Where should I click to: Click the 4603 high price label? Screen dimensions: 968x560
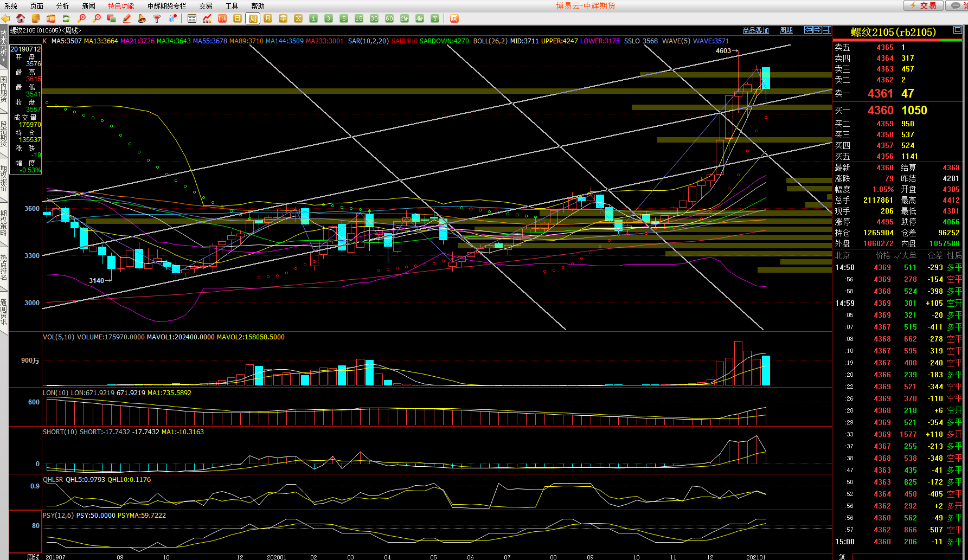tap(723, 50)
